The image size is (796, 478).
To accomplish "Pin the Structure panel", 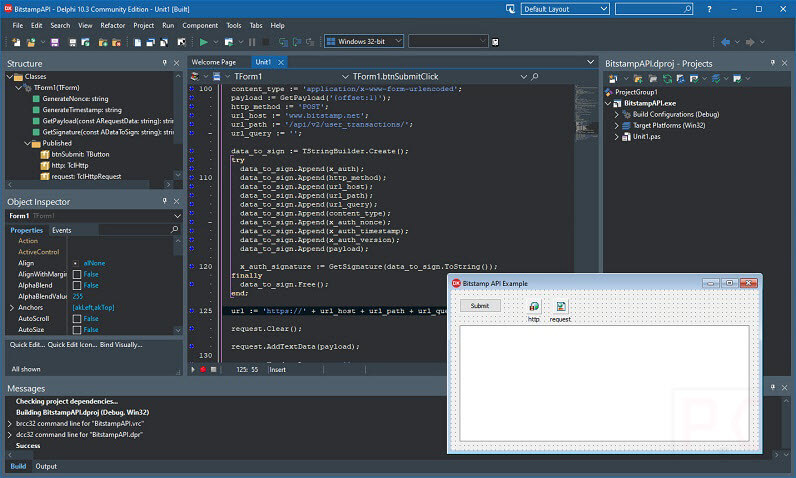I will coord(165,63).
